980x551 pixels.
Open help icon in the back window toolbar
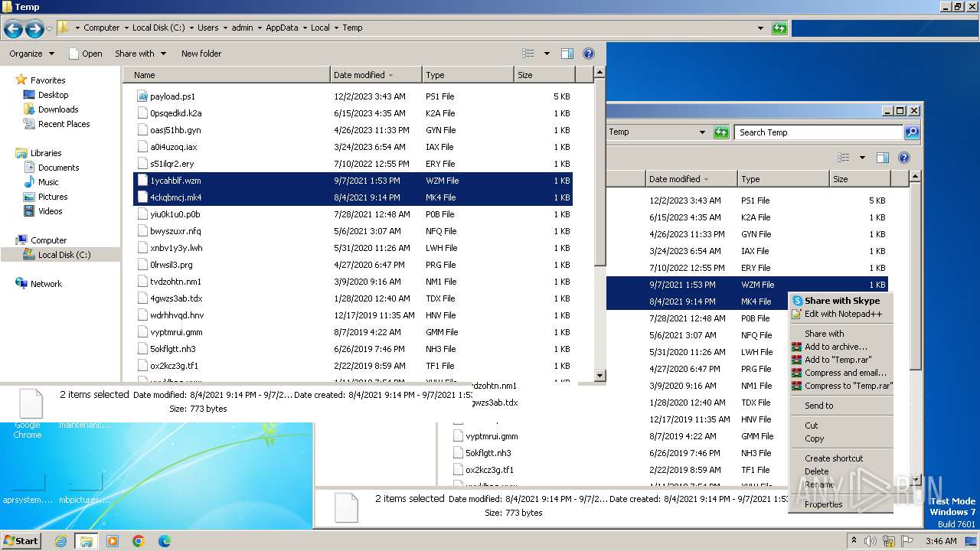(x=904, y=158)
